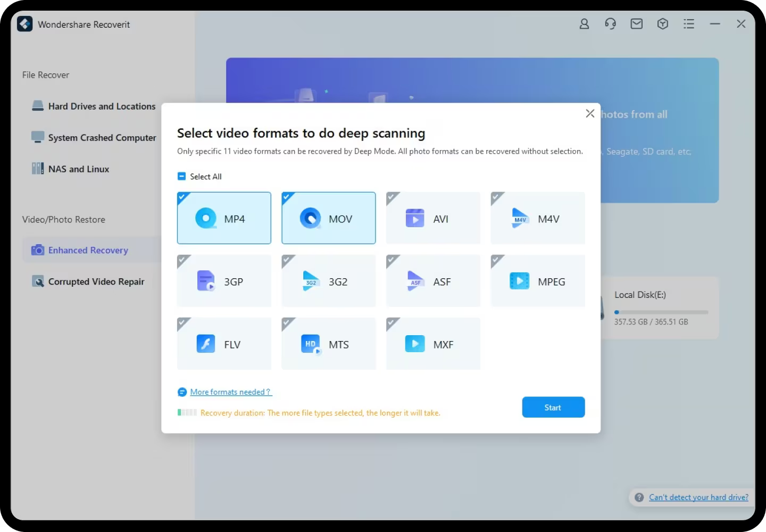This screenshot has height=532, width=766.
Task: Uncheck the MOV video format
Action: point(328,218)
